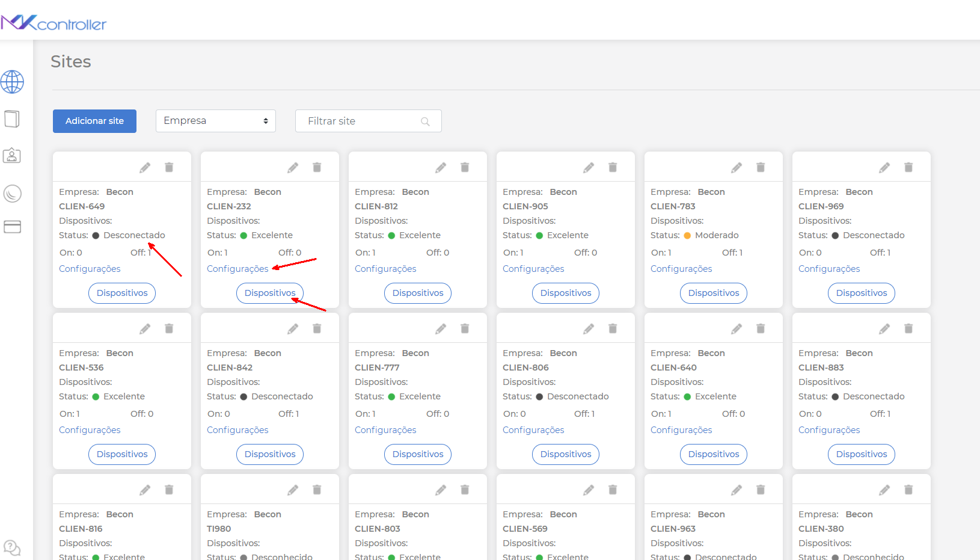Edit the CLIEN-649 site with the pencil icon
The width and height of the screenshot is (980, 560).
coord(145,167)
